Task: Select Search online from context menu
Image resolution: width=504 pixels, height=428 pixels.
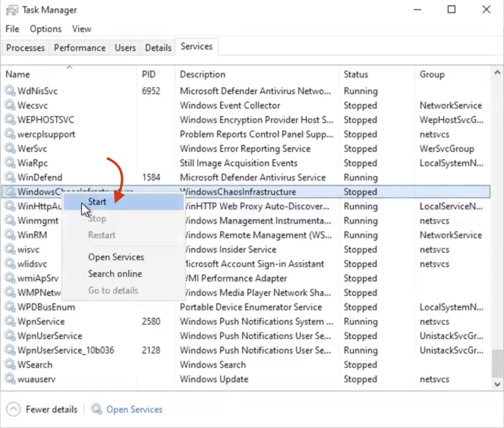Action: (115, 274)
